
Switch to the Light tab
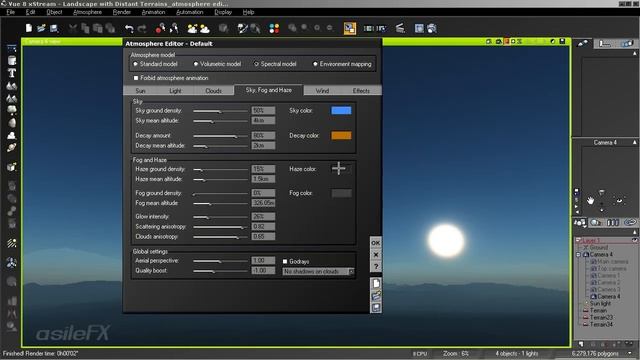[175, 91]
